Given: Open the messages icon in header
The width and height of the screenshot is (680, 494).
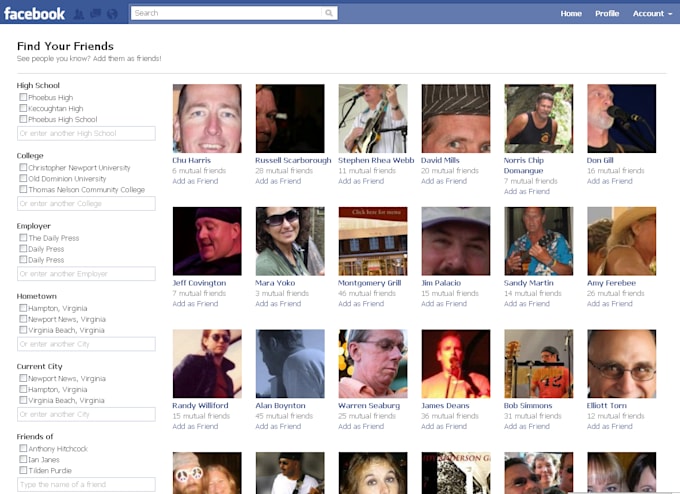Looking at the screenshot, I should (95, 14).
